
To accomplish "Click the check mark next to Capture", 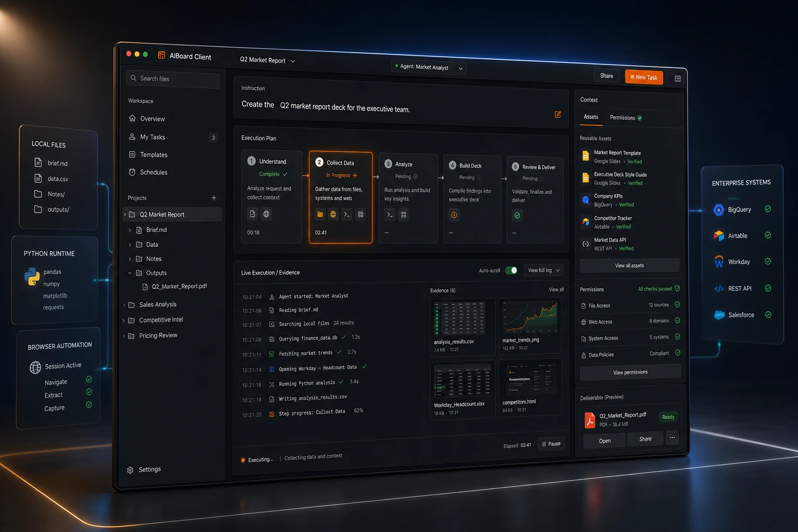I will [x=89, y=405].
